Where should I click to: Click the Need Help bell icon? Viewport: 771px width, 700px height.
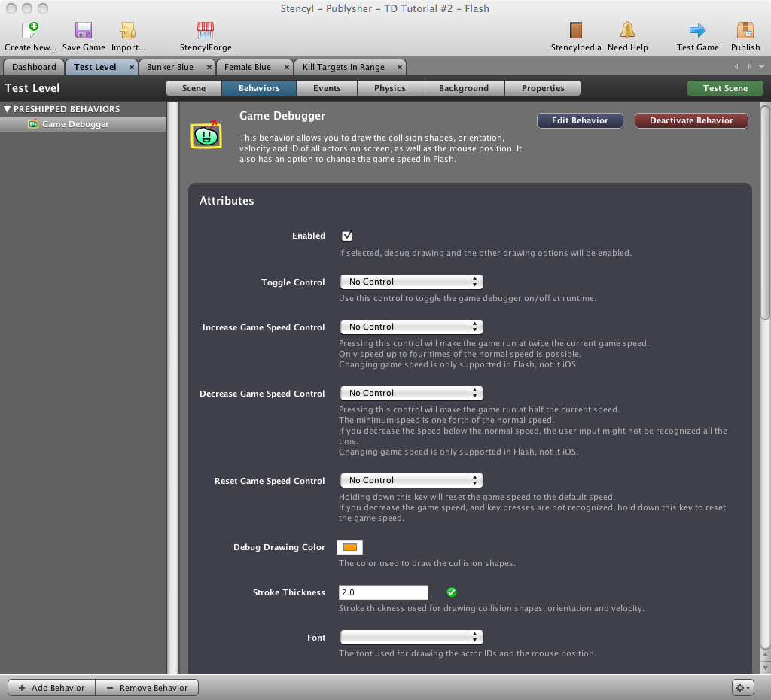[627, 30]
